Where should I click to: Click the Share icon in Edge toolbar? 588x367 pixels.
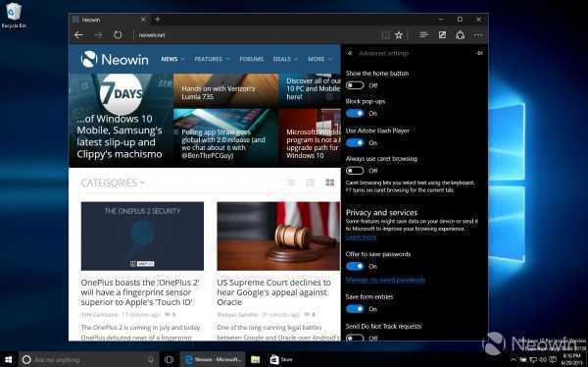point(461,35)
